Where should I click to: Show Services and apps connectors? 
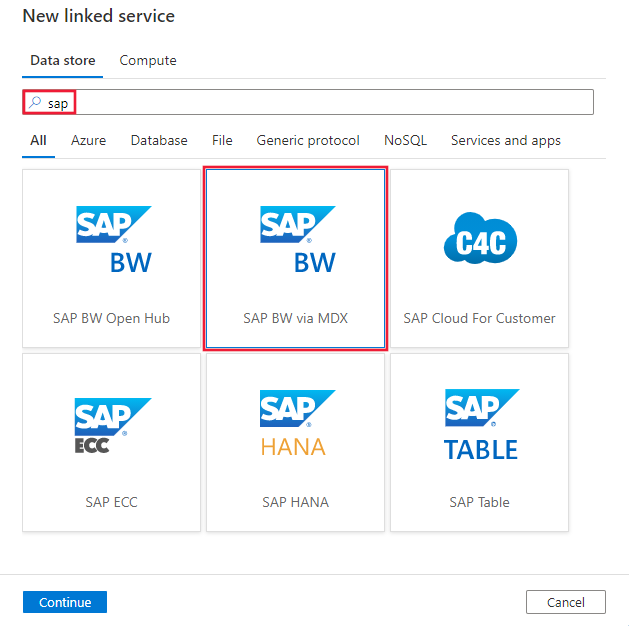(506, 141)
